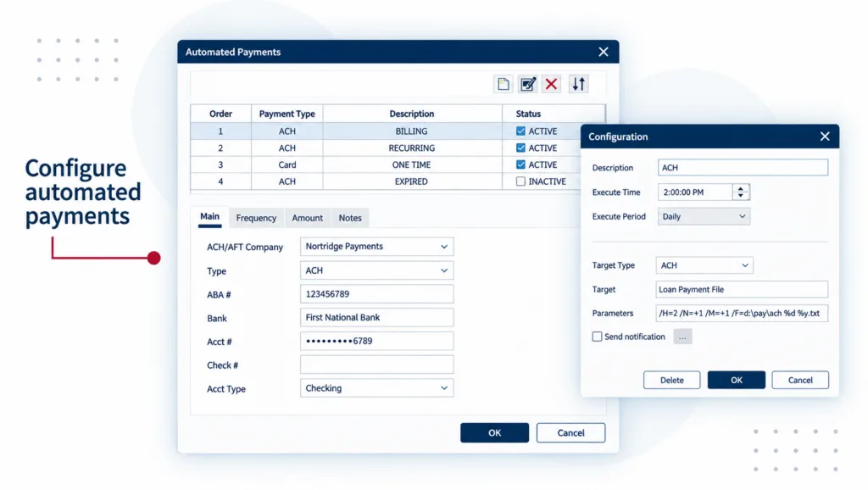Viewport: 868px width, 490px height.
Task: Open the Target Type dropdown
Action: (x=704, y=265)
